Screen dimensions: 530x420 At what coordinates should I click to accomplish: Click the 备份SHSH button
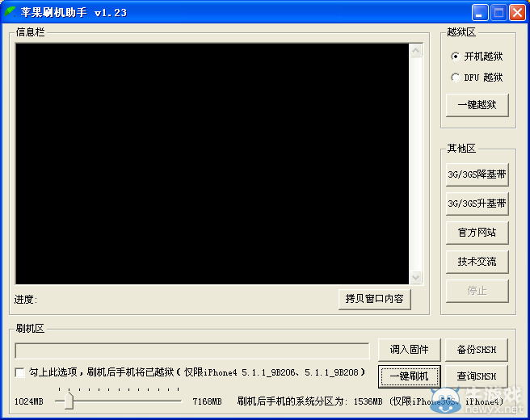coord(477,350)
